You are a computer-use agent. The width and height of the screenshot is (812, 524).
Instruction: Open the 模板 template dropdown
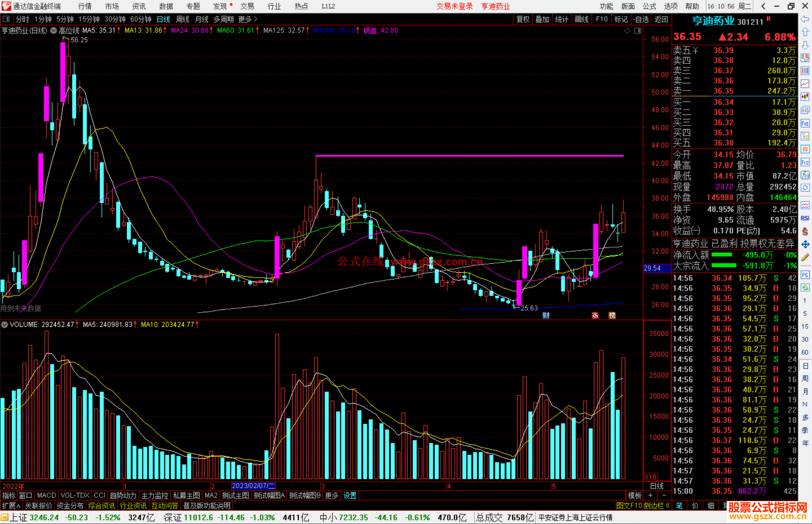tap(635, 495)
